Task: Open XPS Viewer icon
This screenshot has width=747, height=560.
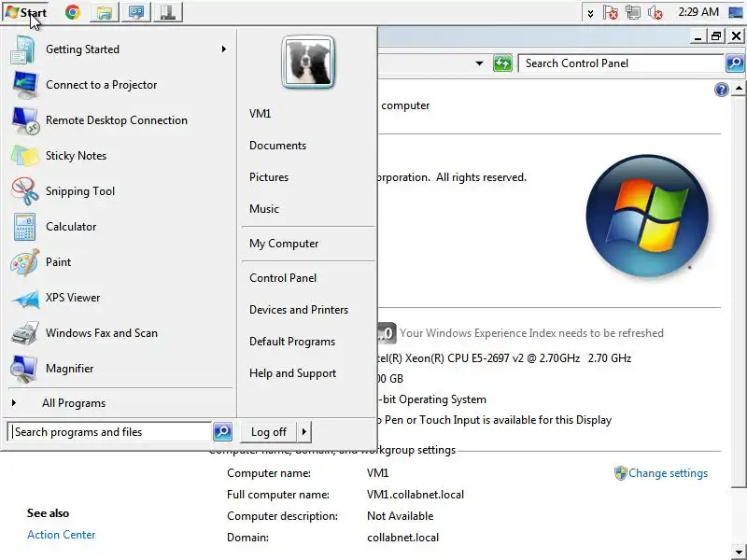Action: coord(25,298)
